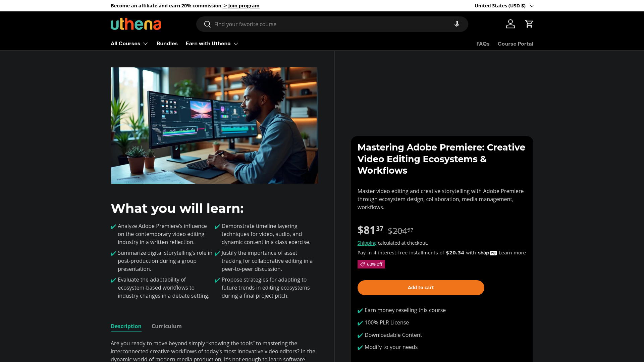Click the 'Modify to your needs' item
This screenshot has width=644, height=362.
coord(391,347)
